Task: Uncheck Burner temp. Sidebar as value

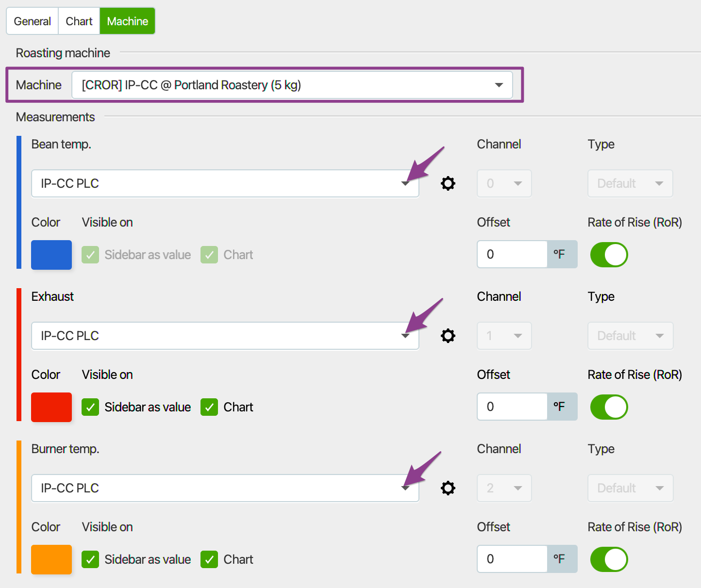Action: pos(90,559)
